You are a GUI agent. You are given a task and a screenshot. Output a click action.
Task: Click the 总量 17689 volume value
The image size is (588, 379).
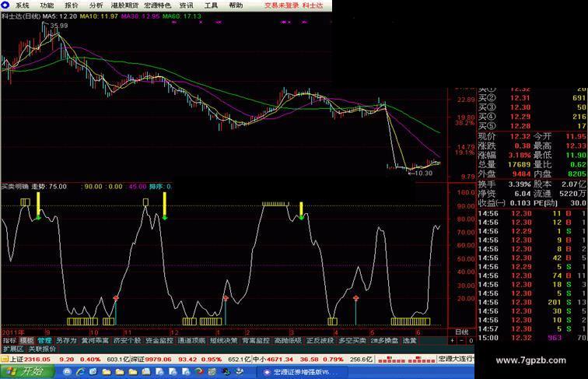(x=519, y=165)
